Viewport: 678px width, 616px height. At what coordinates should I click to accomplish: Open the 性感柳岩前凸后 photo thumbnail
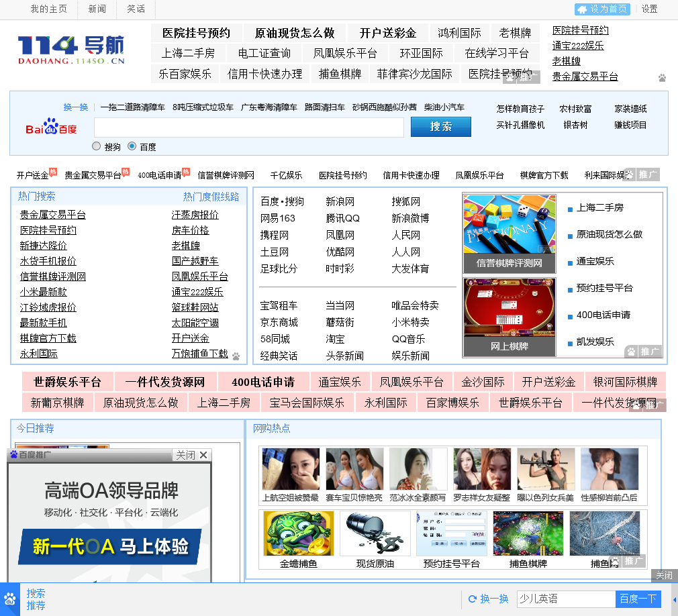(x=610, y=469)
